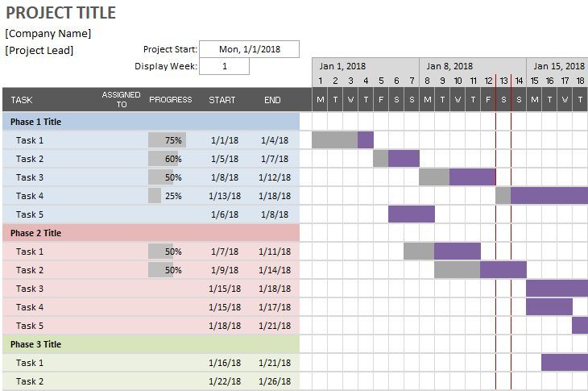The height and width of the screenshot is (391, 588).
Task: Click the 75% progress bar of Task 1
Action: (168, 140)
